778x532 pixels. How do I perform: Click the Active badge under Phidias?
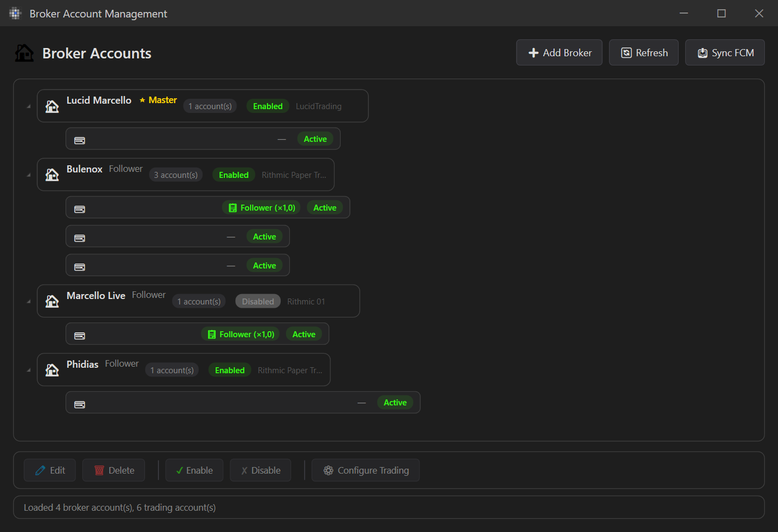click(395, 403)
